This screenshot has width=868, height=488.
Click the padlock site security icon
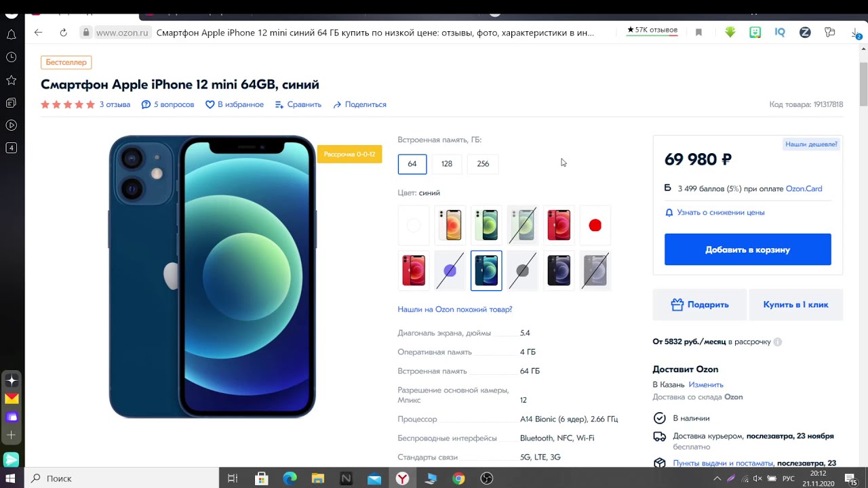[x=85, y=33]
